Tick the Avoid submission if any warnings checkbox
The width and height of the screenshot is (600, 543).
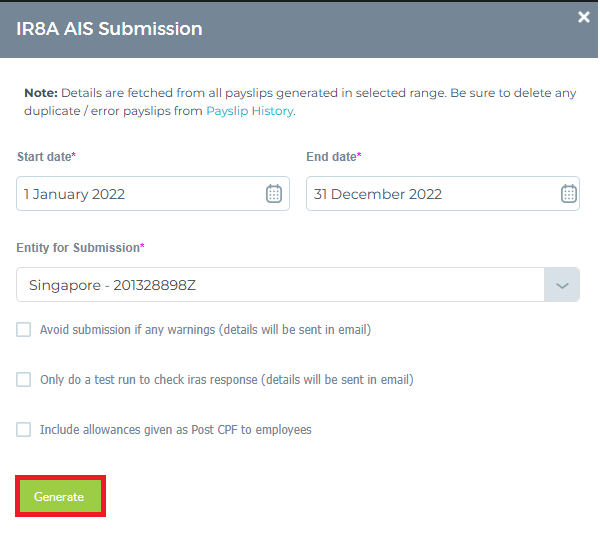24,329
